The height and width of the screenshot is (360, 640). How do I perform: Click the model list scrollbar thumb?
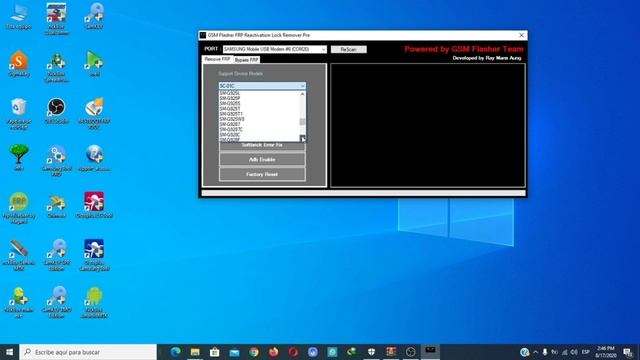(x=302, y=122)
